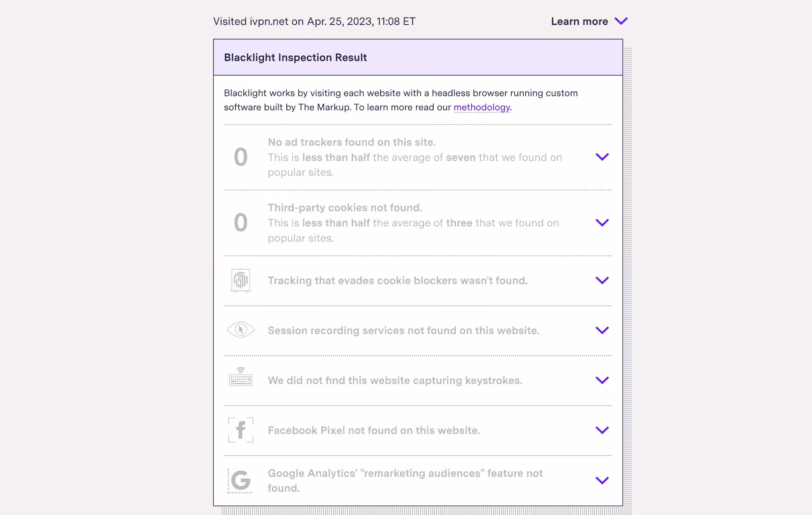This screenshot has width=812, height=515.
Task: Click the Blacklight Inspection Result header
Action: click(295, 57)
